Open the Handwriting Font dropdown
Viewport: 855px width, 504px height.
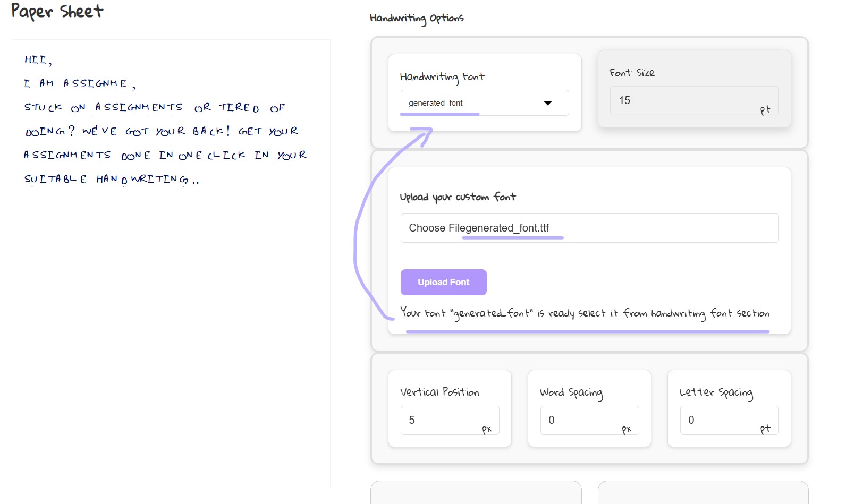[478, 103]
